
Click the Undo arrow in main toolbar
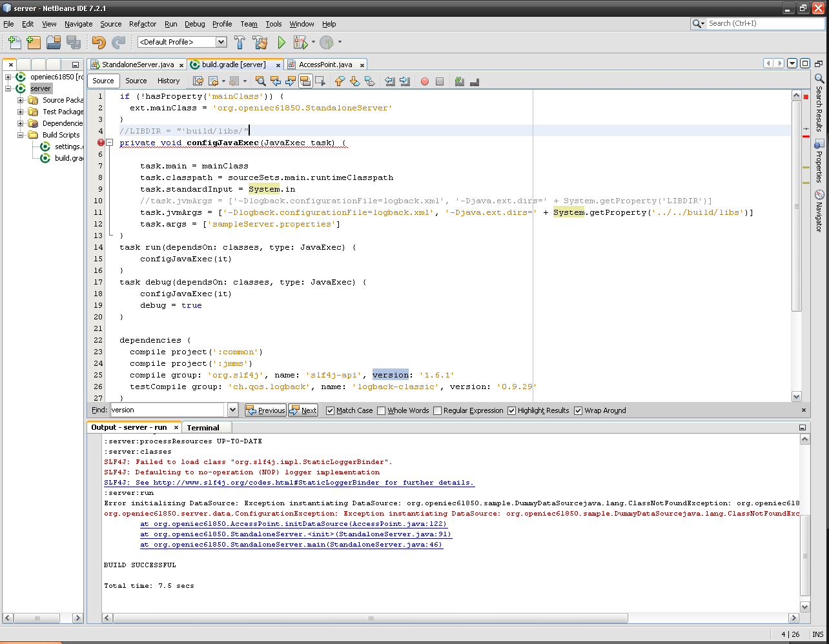(x=99, y=43)
